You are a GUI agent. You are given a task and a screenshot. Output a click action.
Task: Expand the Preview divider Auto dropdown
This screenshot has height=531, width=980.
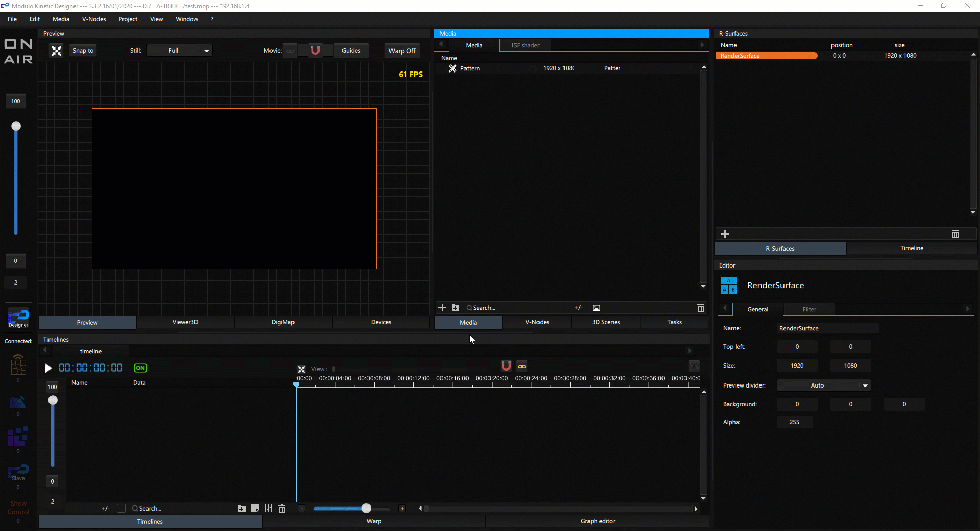pos(823,385)
